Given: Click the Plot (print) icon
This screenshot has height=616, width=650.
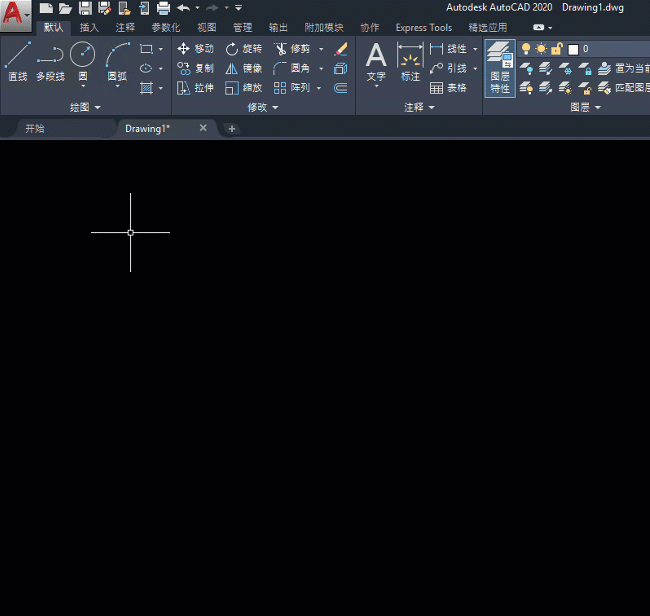Looking at the screenshot, I should 163,8.
